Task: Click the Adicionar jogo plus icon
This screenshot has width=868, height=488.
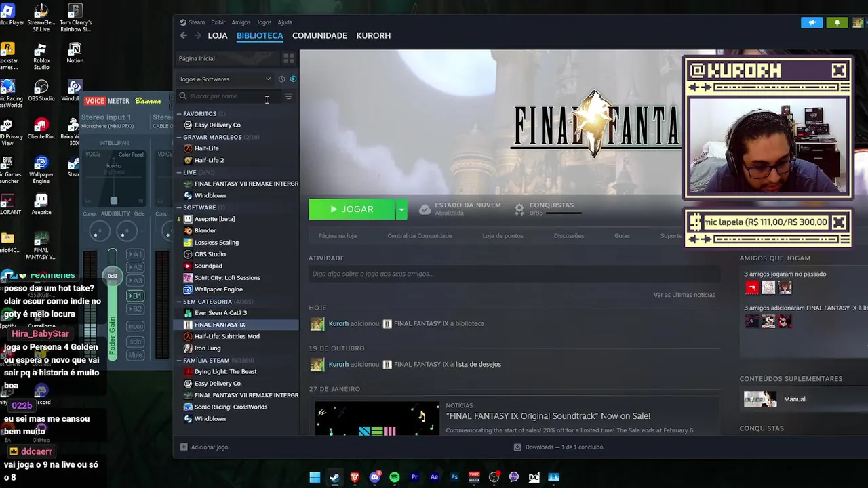Action: (184, 447)
